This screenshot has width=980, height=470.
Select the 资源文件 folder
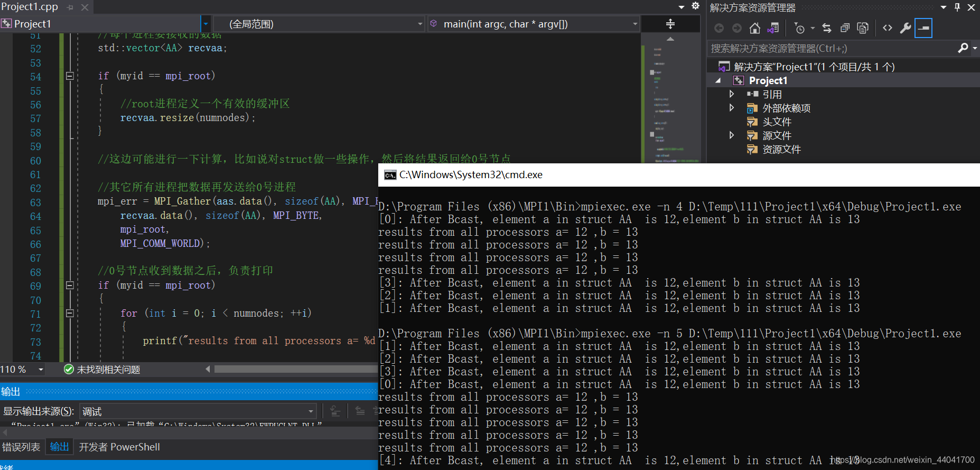(781, 149)
